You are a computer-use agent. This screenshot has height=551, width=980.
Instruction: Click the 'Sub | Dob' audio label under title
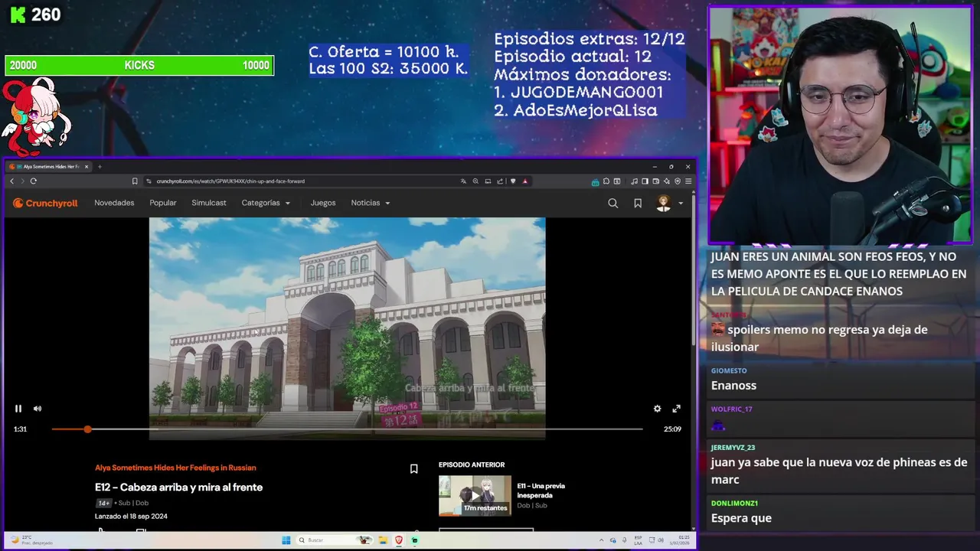[x=132, y=504]
